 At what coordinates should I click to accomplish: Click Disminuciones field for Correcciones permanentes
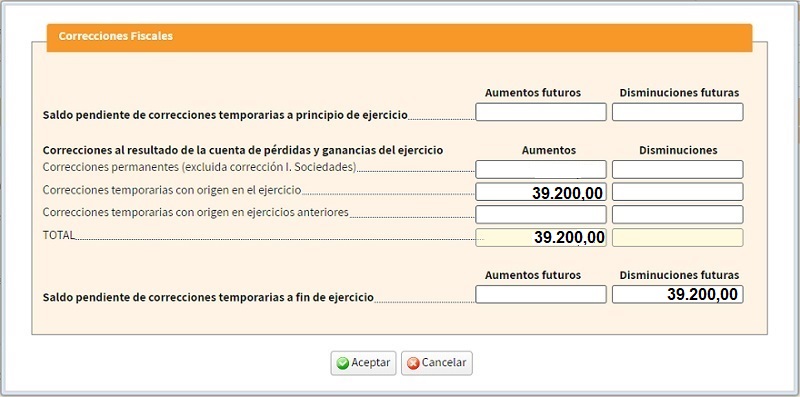[x=678, y=169]
